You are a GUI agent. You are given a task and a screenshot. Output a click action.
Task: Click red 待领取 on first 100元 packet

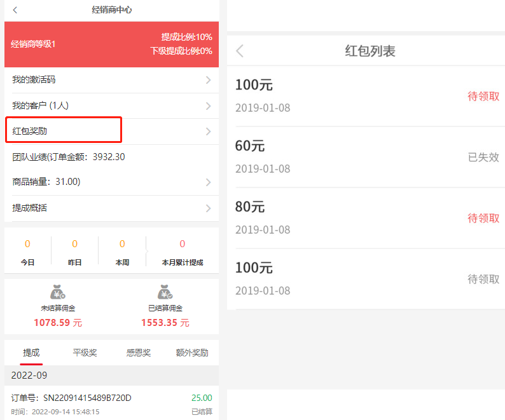click(x=483, y=97)
